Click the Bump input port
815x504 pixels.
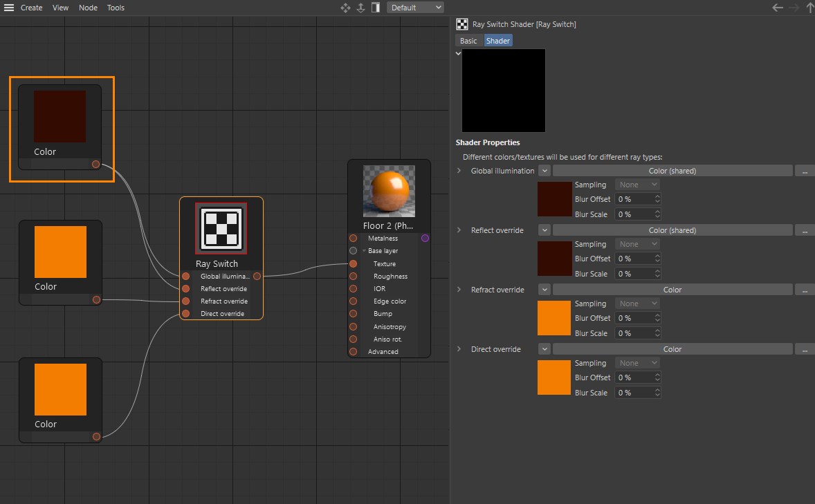[354, 314]
